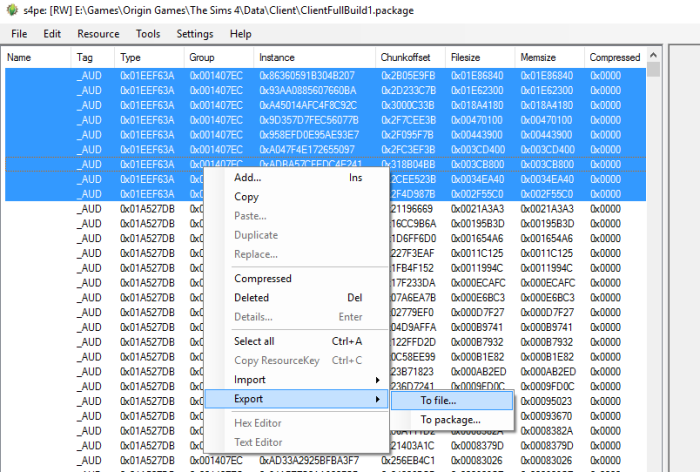Open the File menu
700x472 pixels.
(x=19, y=34)
